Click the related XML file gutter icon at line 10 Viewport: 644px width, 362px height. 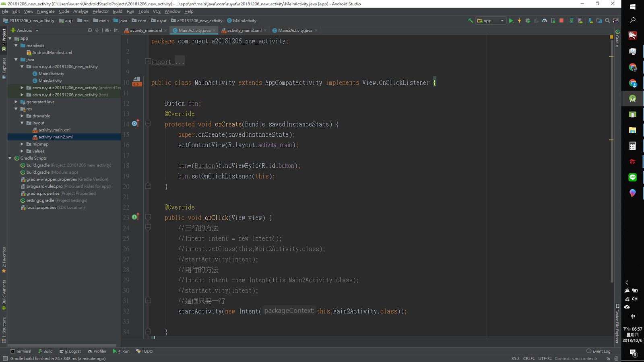pos(137,82)
